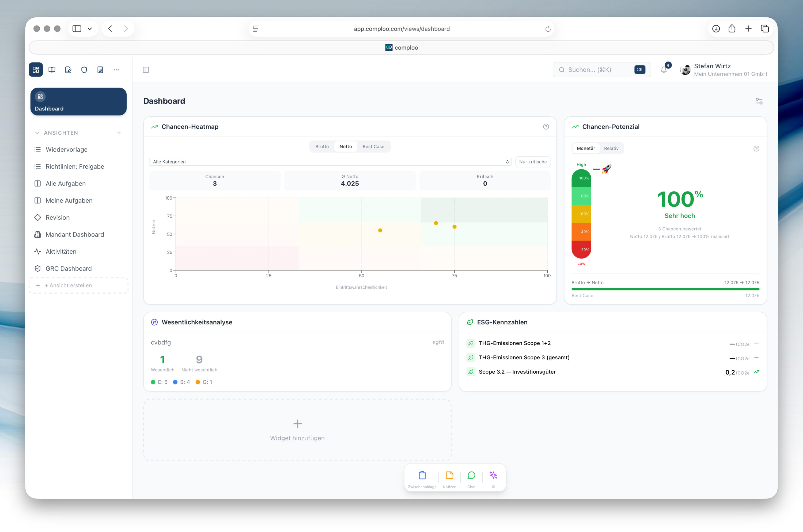
Task: Click the shield icon in top navigation
Action: 84,70
